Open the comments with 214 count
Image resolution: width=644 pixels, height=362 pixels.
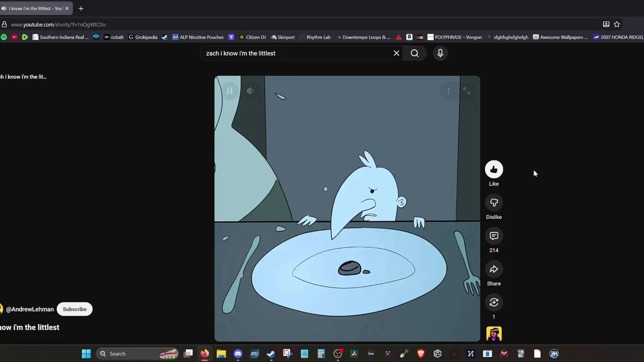pyautogui.click(x=494, y=236)
